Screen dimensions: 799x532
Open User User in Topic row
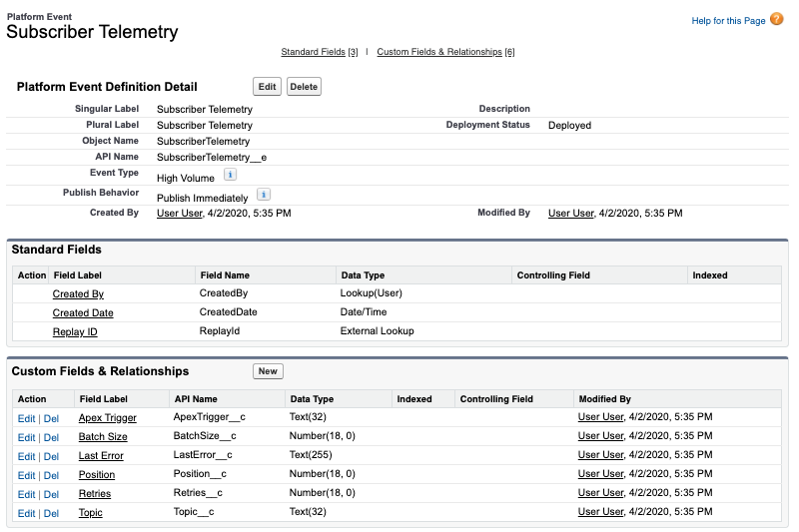tap(600, 513)
